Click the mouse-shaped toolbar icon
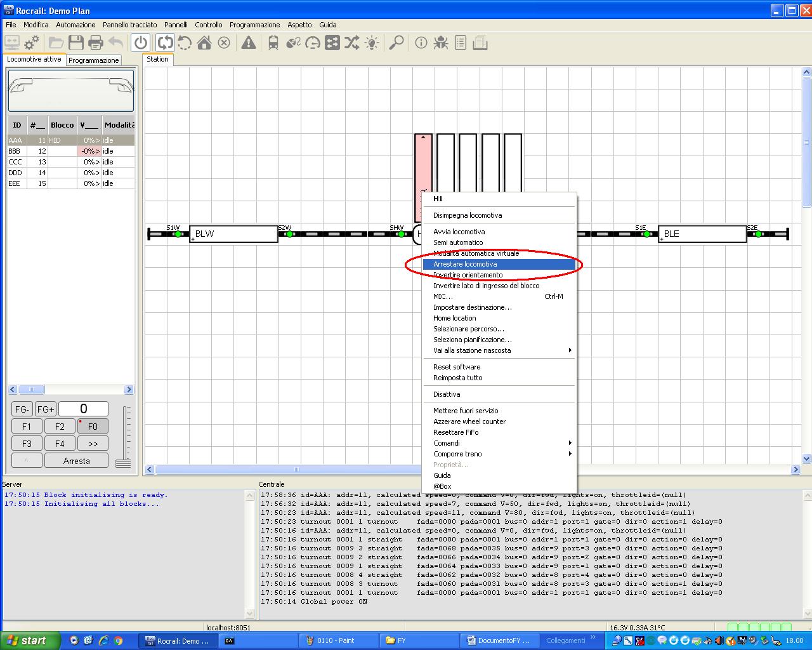812x650 pixels. click(293, 43)
